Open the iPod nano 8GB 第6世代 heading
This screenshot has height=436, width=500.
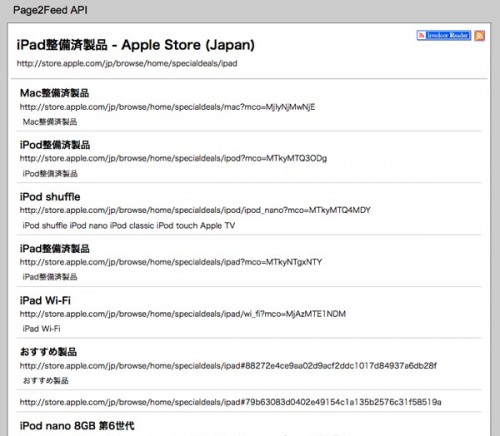tap(77, 426)
